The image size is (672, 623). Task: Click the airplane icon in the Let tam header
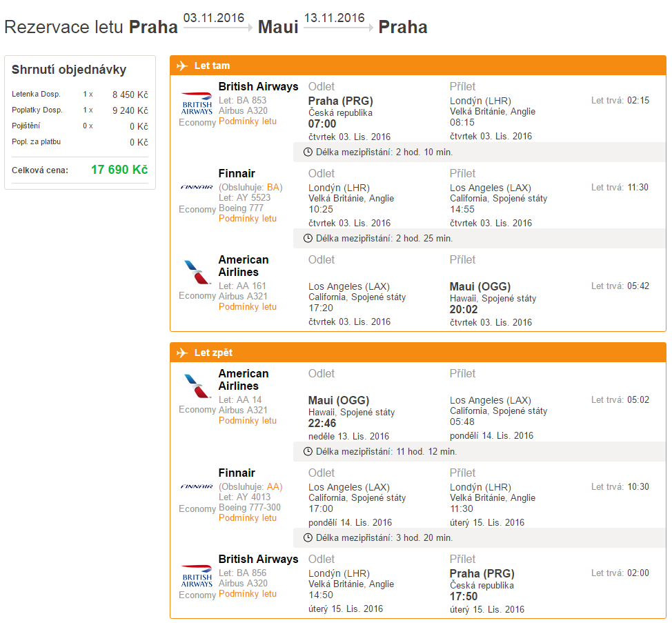click(182, 66)
